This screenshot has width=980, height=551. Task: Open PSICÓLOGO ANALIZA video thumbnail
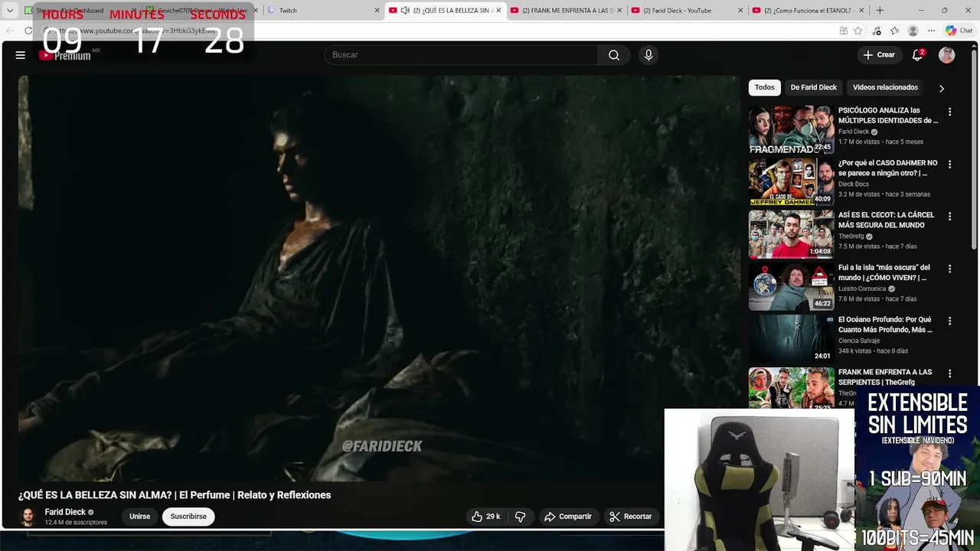point(791,129)
